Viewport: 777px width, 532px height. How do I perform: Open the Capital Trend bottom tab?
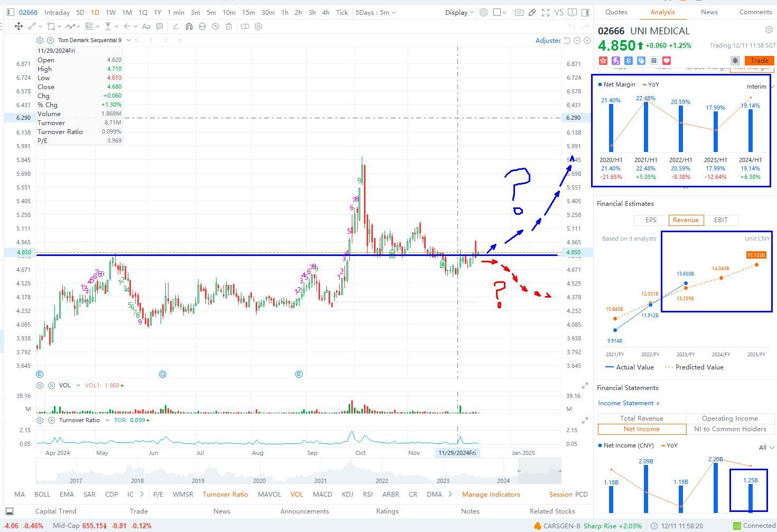55,511
